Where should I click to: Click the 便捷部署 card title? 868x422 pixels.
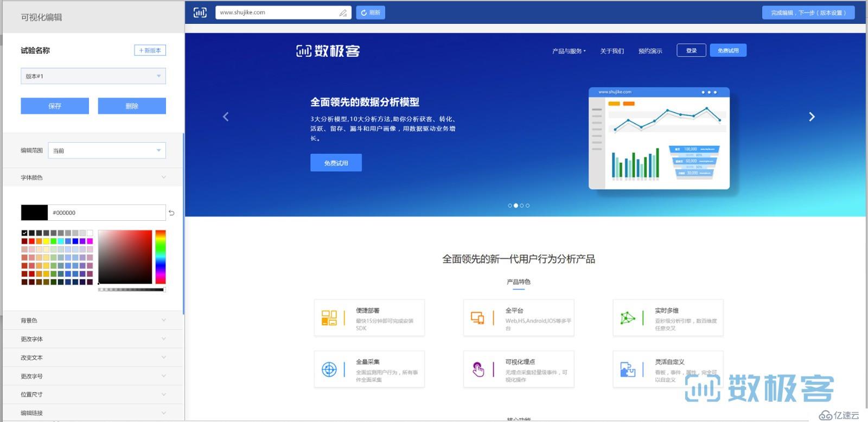[368, 311]
